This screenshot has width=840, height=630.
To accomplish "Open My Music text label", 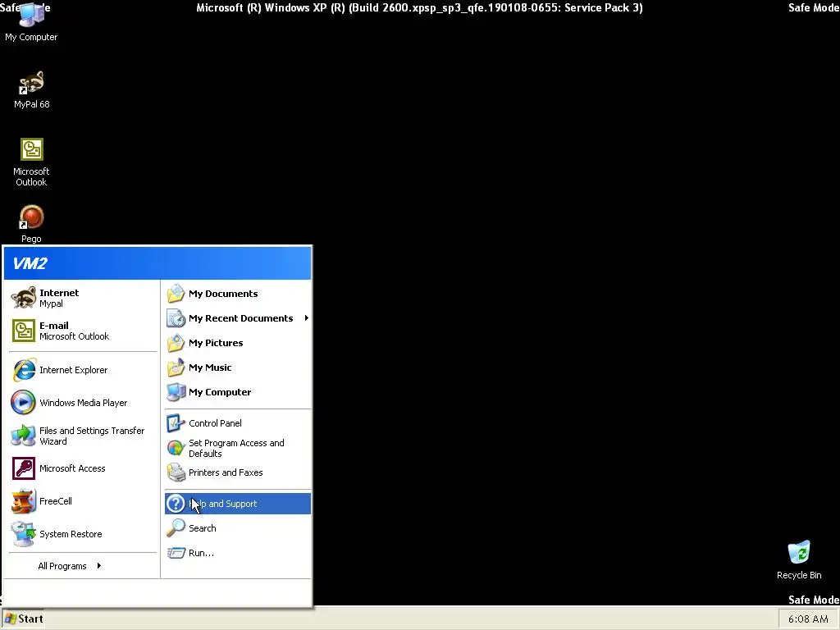I will point(210,367).
